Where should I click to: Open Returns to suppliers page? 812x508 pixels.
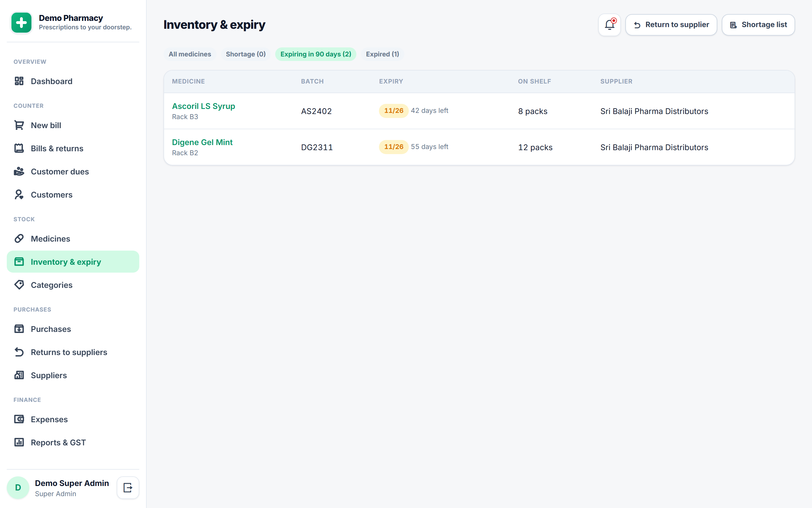(x=73, y=352)
